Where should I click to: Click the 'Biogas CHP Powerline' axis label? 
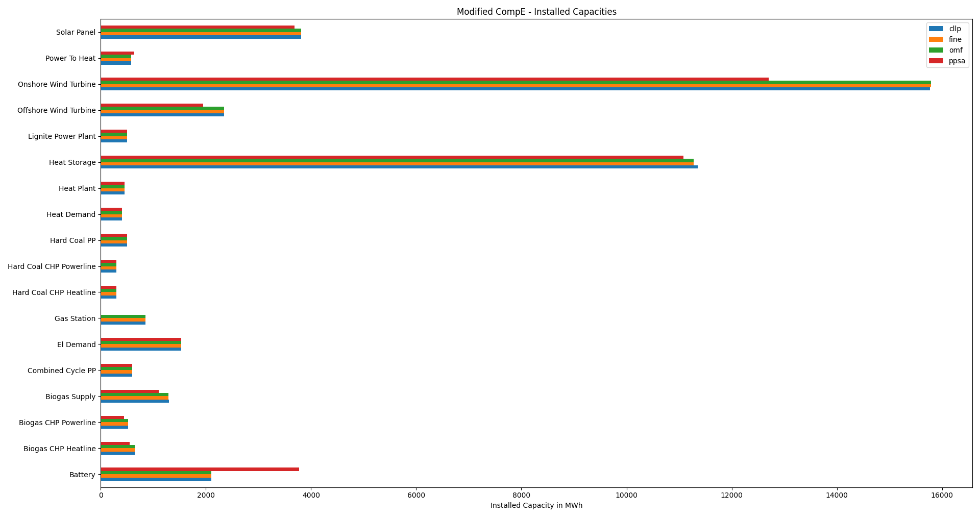pyautogui.click(x=57, y=423)
